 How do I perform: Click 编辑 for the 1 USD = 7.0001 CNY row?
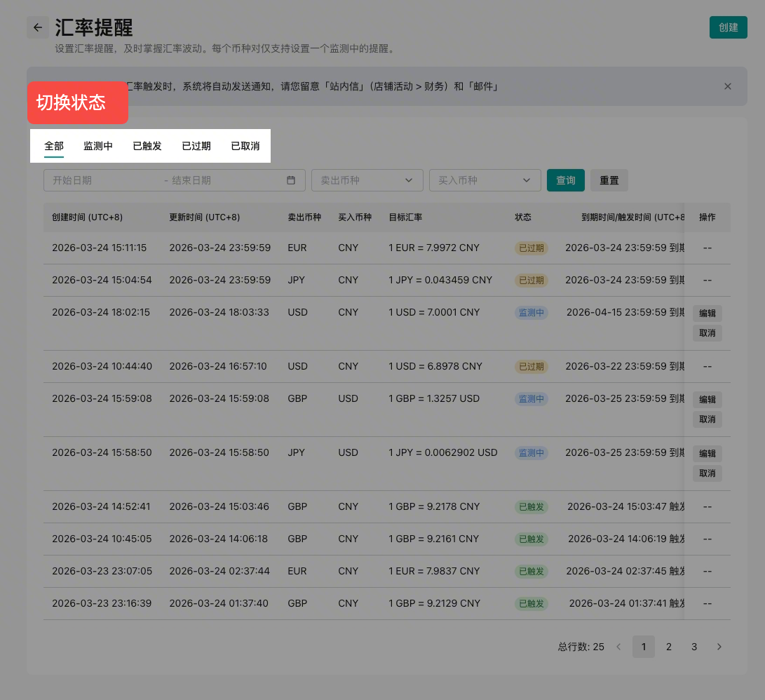coord(707,314)
